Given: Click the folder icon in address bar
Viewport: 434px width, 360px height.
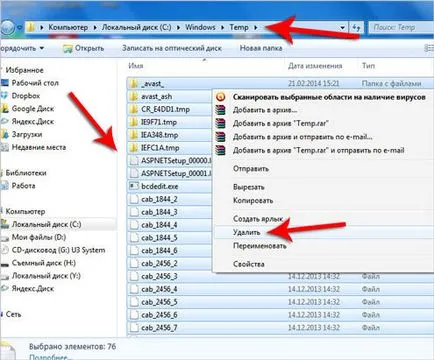Looking at the screenshot, I should [31, 27].
